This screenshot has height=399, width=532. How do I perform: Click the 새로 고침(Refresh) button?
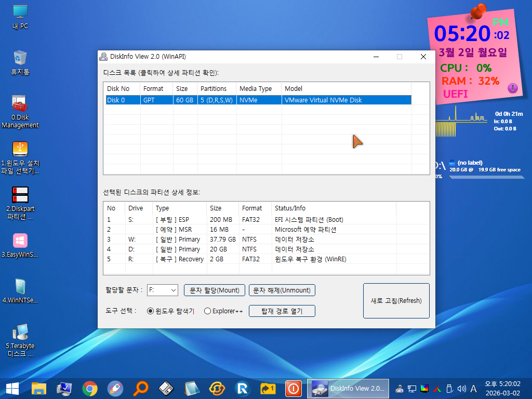coord(396,301)
